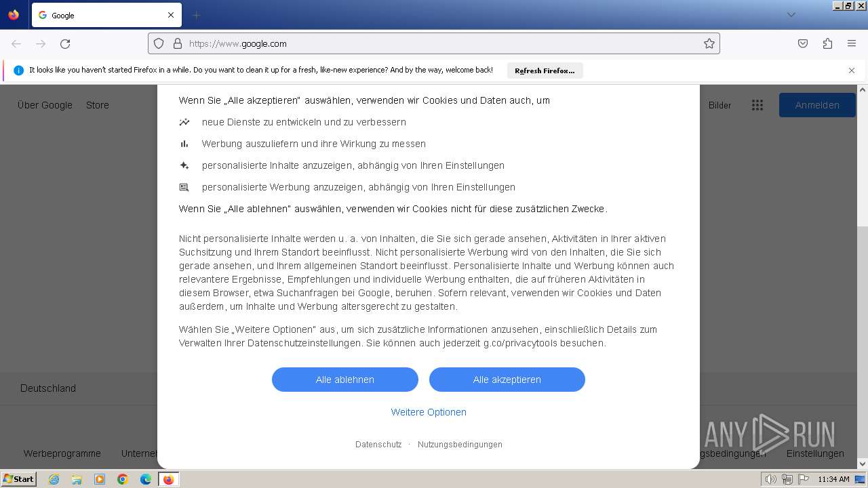Bookmark this page with star icon
Image resolution: width=868 pixels, height=488 pixels.
(709, 43)
